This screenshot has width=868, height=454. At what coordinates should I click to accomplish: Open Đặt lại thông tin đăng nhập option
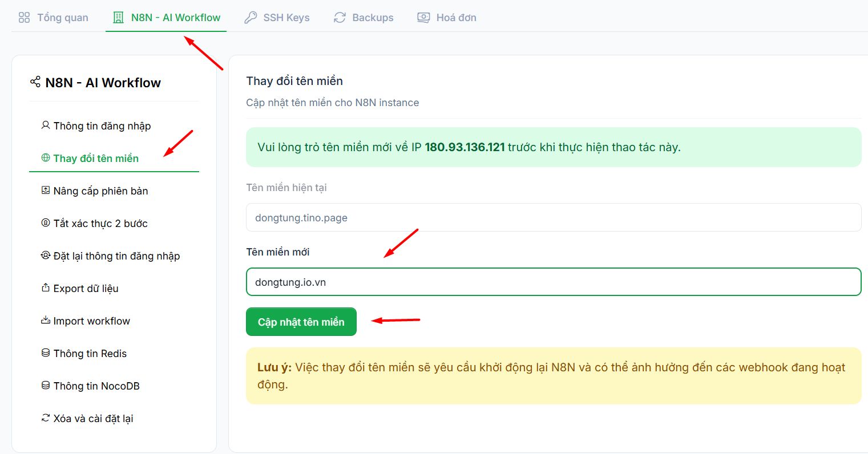(116, 256)
